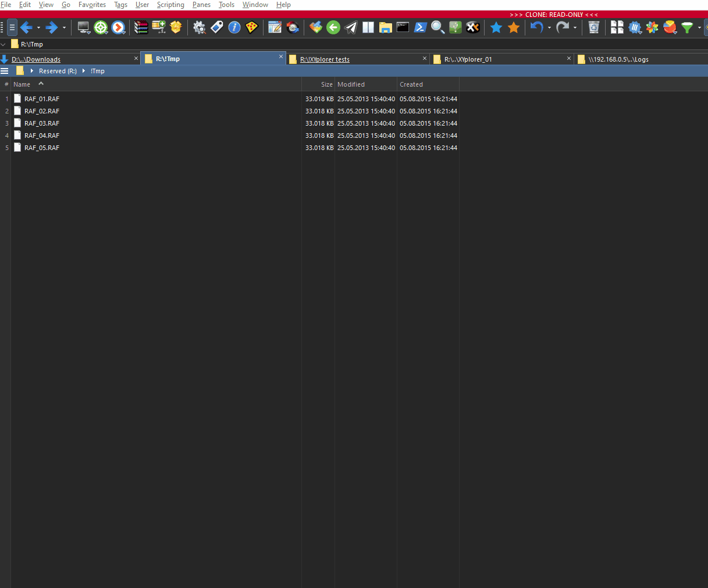
Task: Launch PowerShell from the toolbar
Action: 420,27
